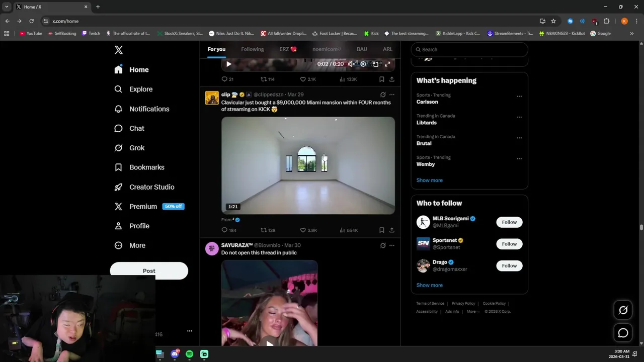Open options for Libtards trend
Screen dimensions: 644x362
519,117
